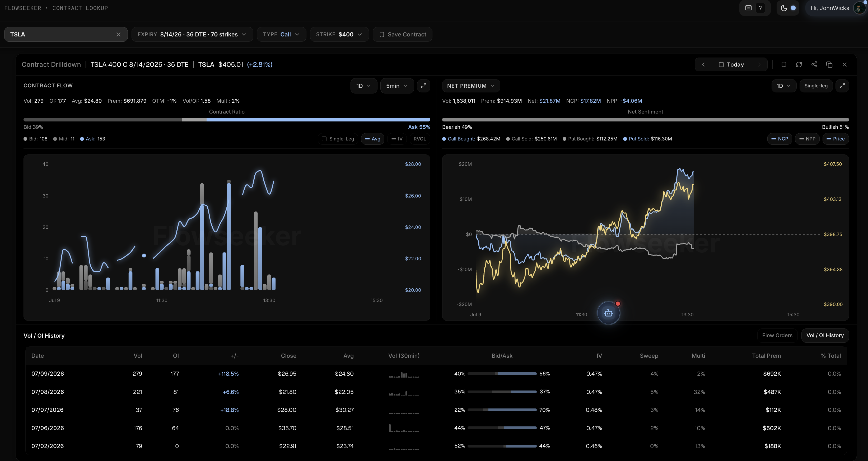Click the Mid: 11 legend item

pos(64,139)
